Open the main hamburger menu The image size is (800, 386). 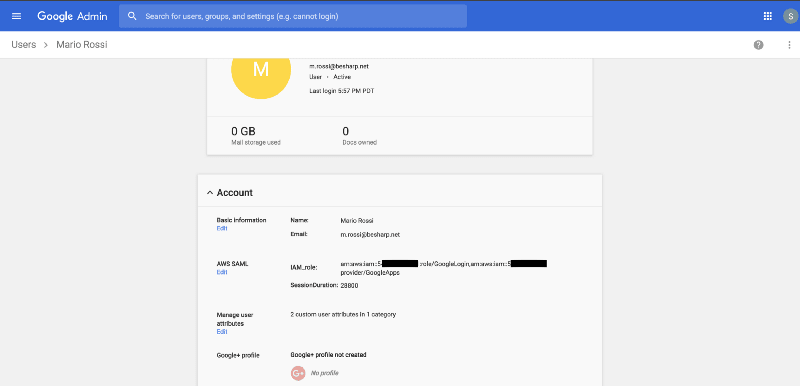coord(16,16)
